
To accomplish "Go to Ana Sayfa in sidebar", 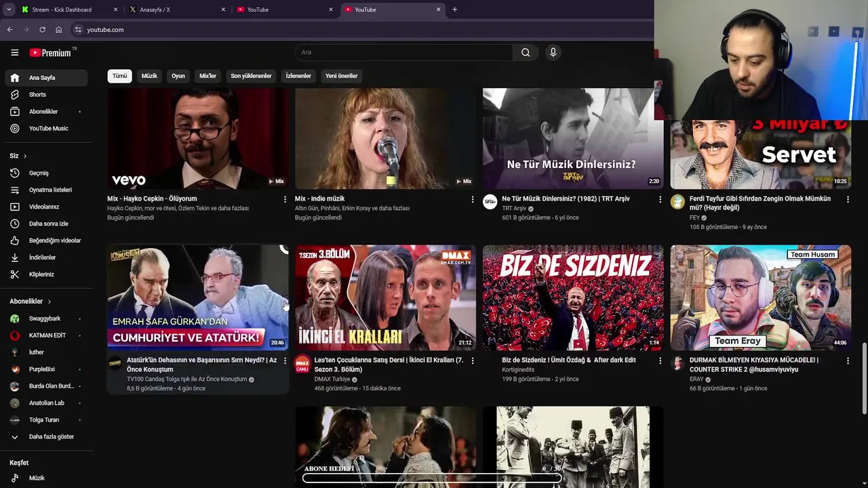I will point(47,77).
